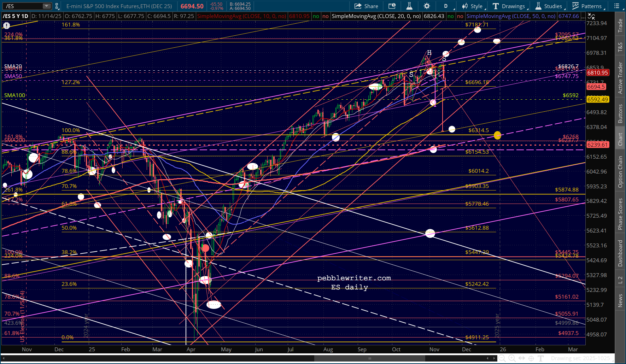Click the zoom in magnifier icon
Image resolution: width=626 pixels, height=364 pixels.
[511, 358]
